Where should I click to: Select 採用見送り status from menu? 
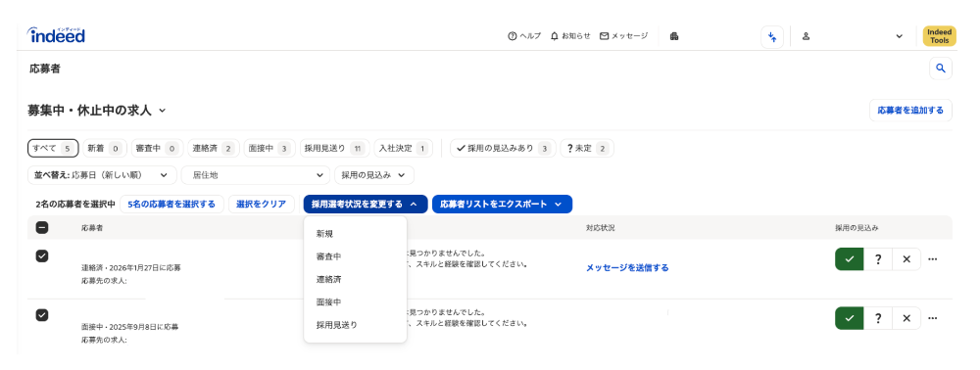point(355,325)
